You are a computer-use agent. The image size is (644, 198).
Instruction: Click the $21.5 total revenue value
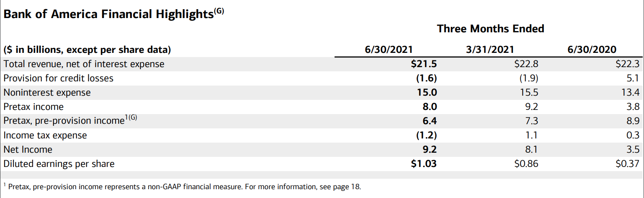point(424,64)
